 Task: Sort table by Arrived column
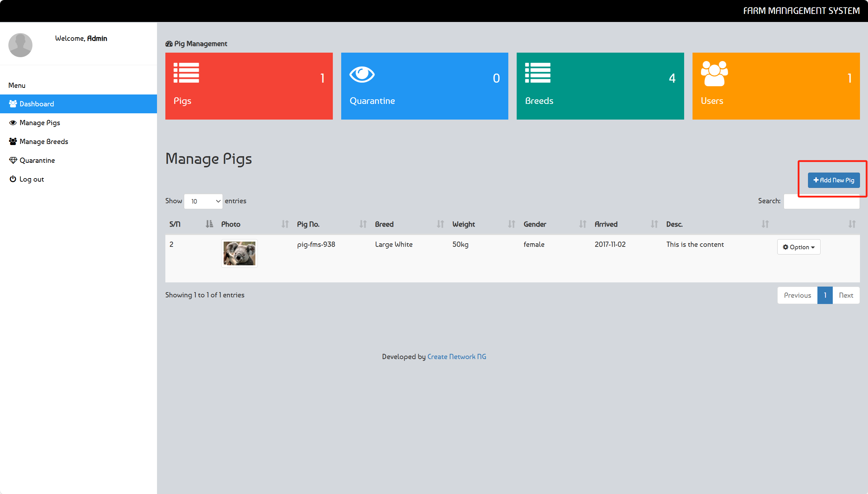tap(626, 224)
